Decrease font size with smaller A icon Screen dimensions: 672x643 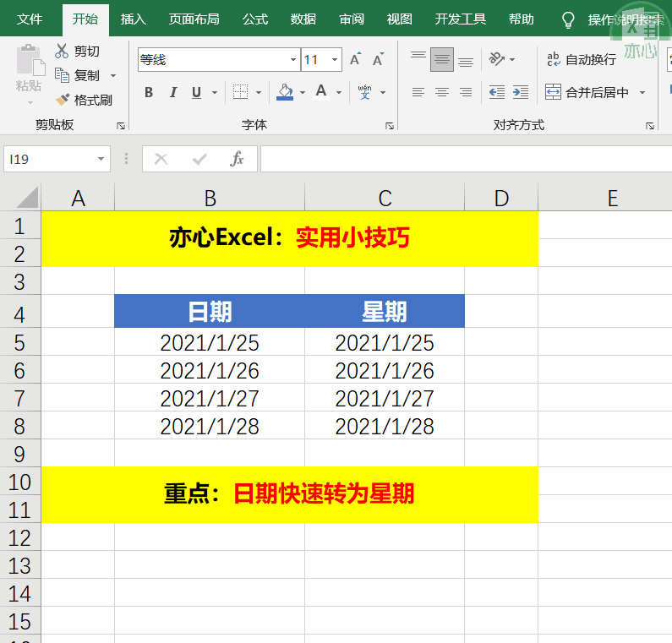click(378, 59)
